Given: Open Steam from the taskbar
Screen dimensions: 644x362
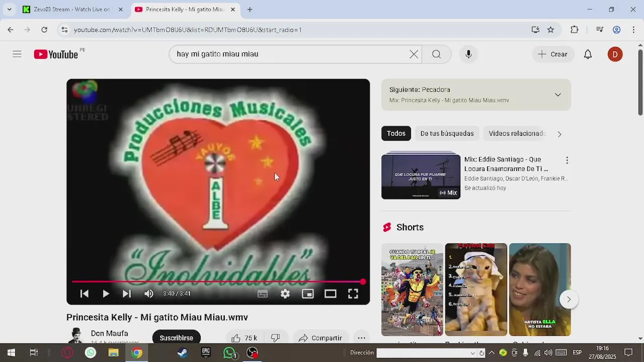Looking at the screenshot, I should click(183, 352).
